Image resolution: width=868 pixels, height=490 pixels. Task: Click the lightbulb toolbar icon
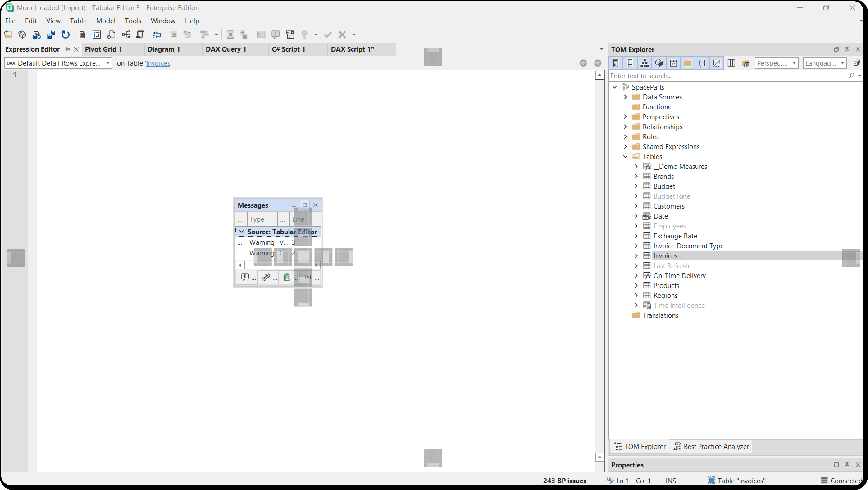coord(305,35)
